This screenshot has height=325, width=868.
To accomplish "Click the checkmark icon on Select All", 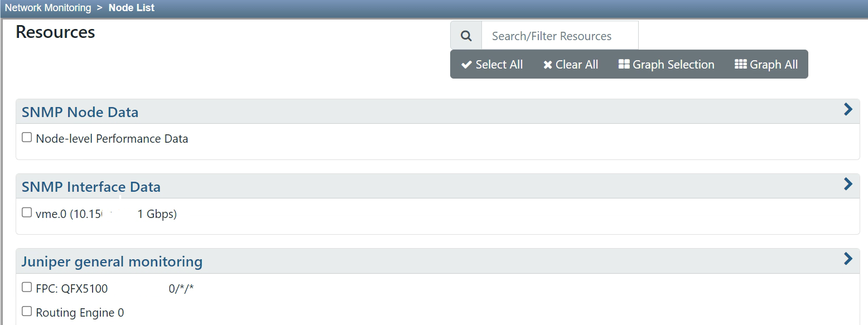I will [x=466, y=64].
